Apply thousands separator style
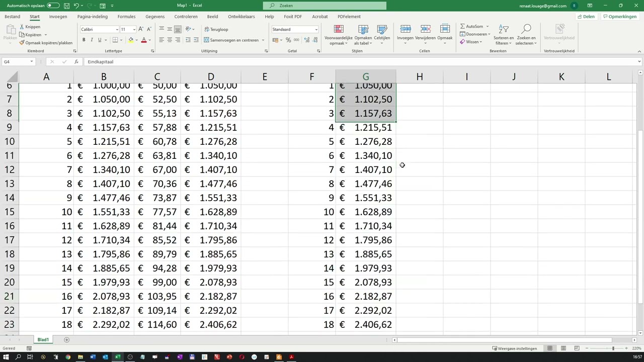 coord(296,40)
